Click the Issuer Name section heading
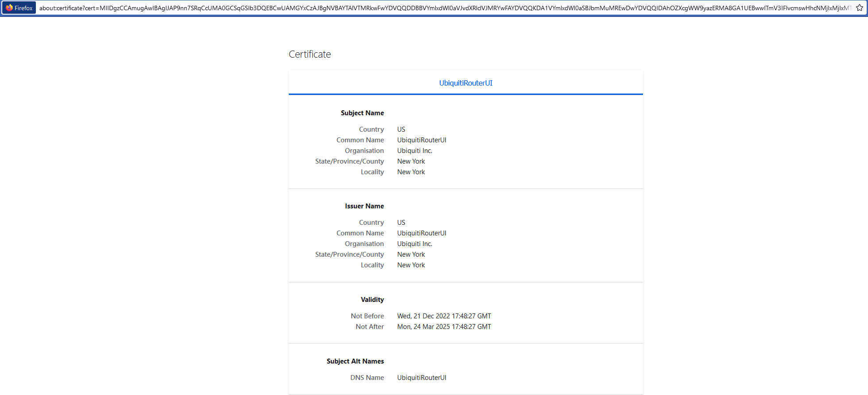The width and height of the screenshot is (868, 395). pos(364,206)
